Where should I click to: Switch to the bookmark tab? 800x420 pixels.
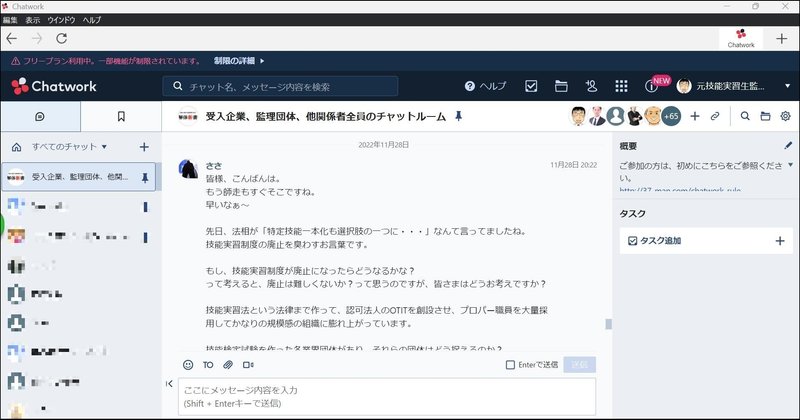coord(121,116)
